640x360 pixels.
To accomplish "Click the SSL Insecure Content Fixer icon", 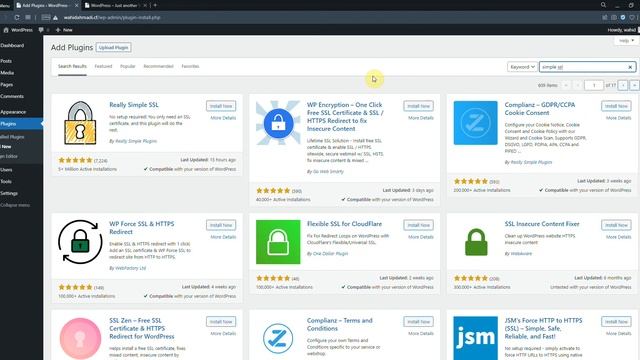I will tap(476, 242).
